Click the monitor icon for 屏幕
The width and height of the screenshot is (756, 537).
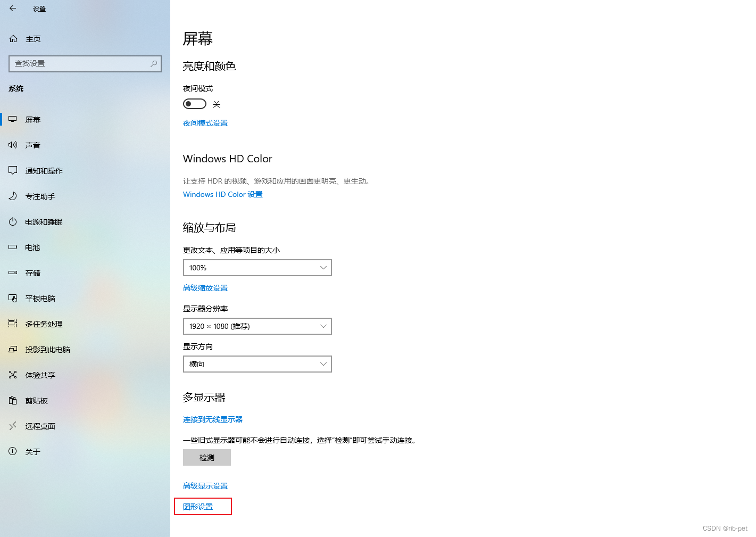[13, 119]
